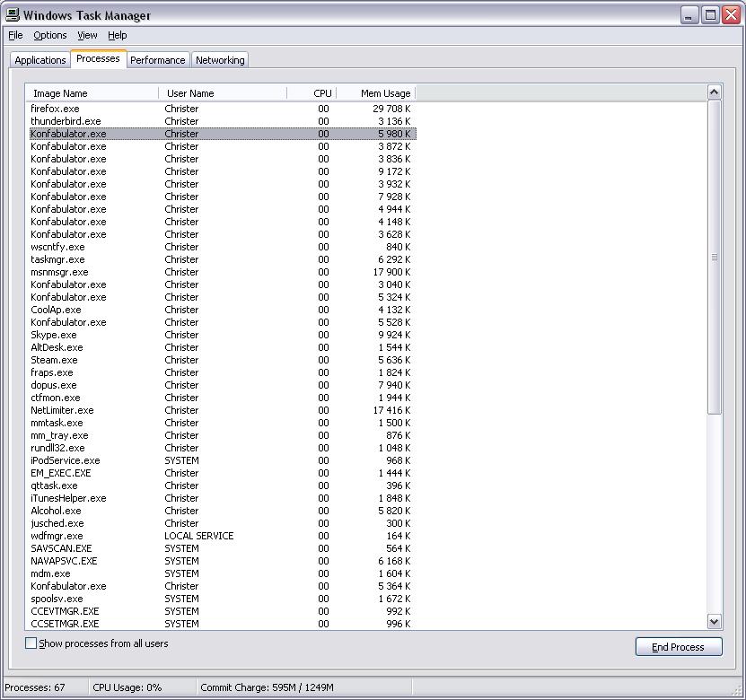Switch to the Networking tab
746x700 pixels.
(220, 60)
